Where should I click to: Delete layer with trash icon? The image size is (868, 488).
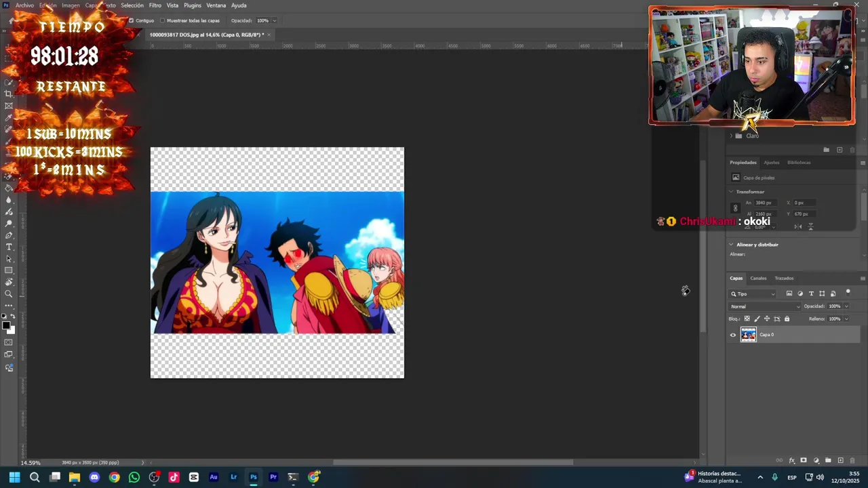click(x=852, y=460)
